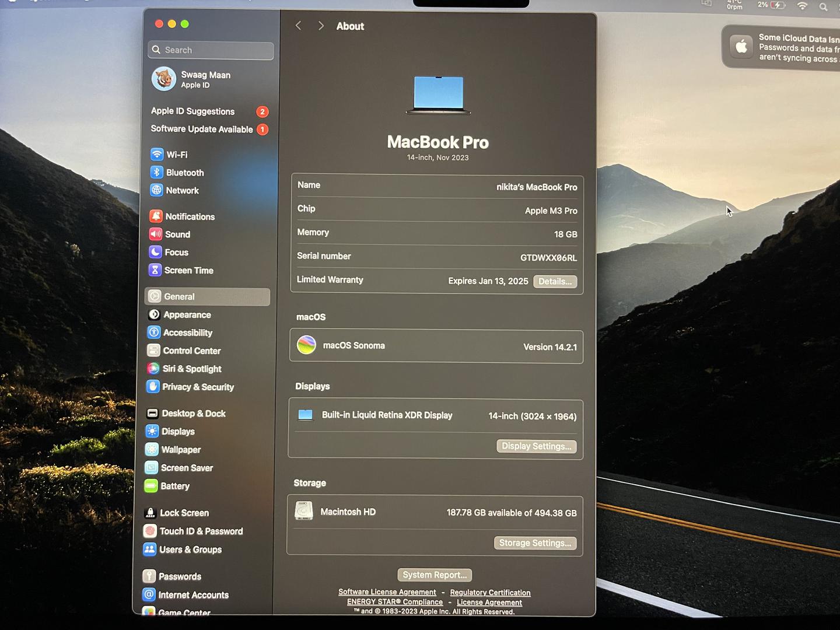Viewport: 840px width, 630px height.
Task: Click the computer name nikita's MacBook Pro
Action: pyautogui.click(x=537, y=187)
